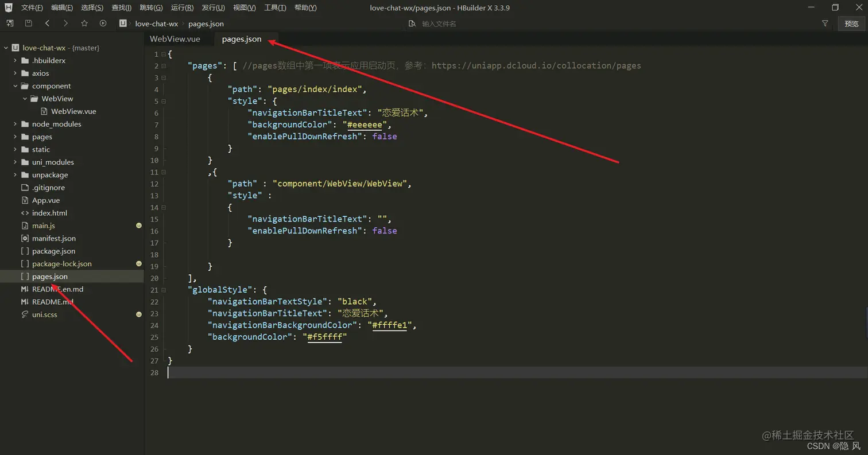
Task: Click modified badge next to uni.scss
Action: click(139, 314)
